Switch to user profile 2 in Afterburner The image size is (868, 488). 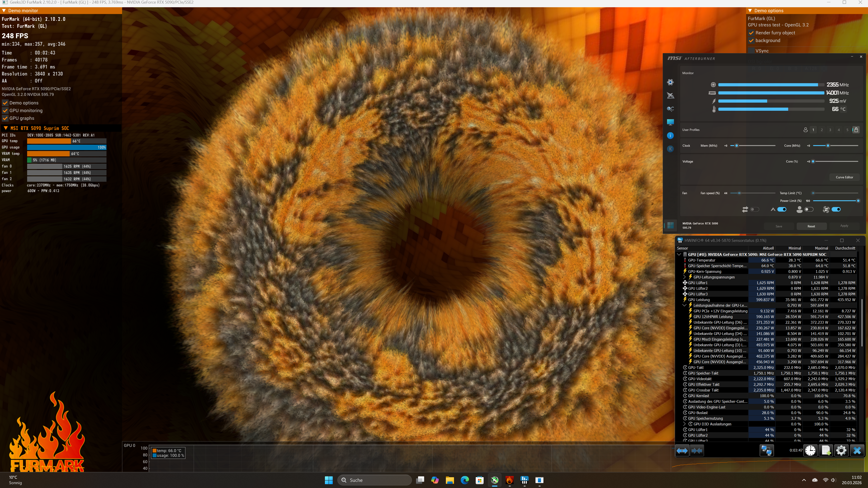822,130
